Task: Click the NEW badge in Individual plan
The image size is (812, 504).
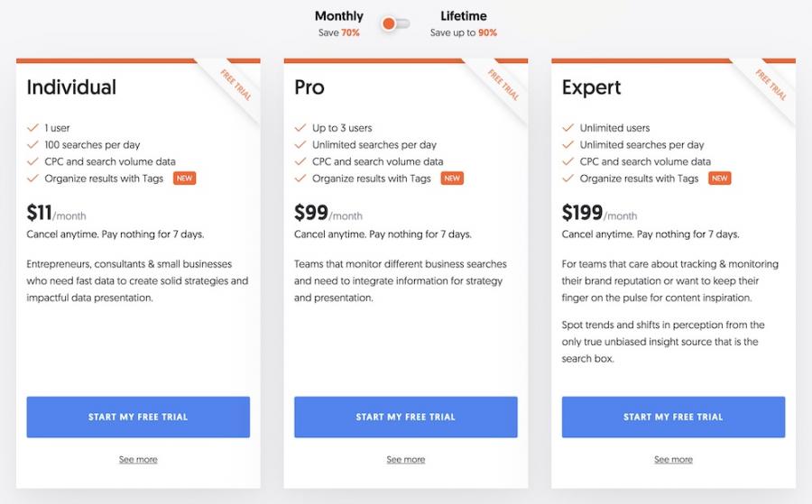Action: (184, 179)
